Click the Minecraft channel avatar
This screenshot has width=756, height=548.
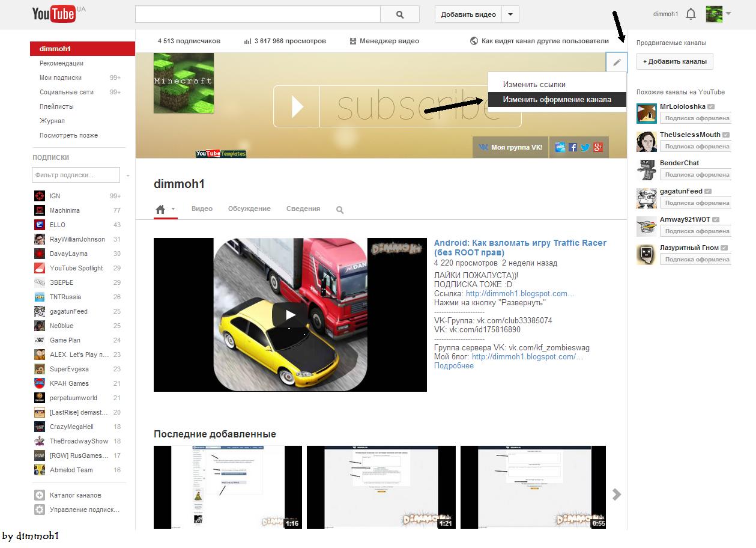pyautogui.click(x=184, y=83)
